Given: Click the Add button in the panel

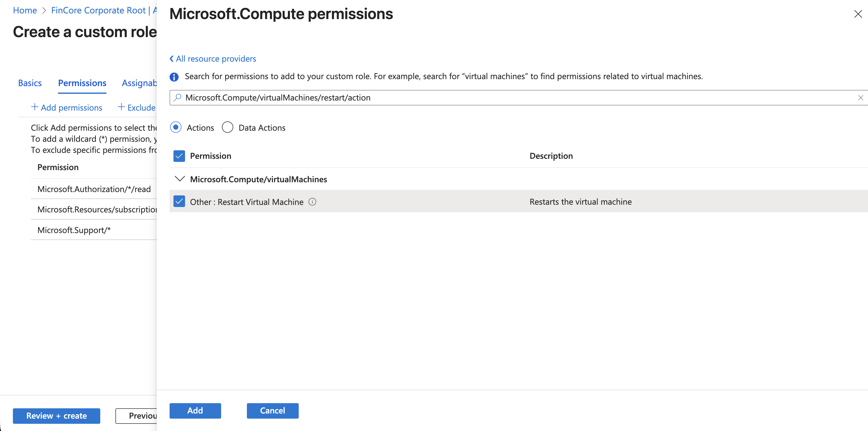Looking at the screenshot, I should 195,411.
